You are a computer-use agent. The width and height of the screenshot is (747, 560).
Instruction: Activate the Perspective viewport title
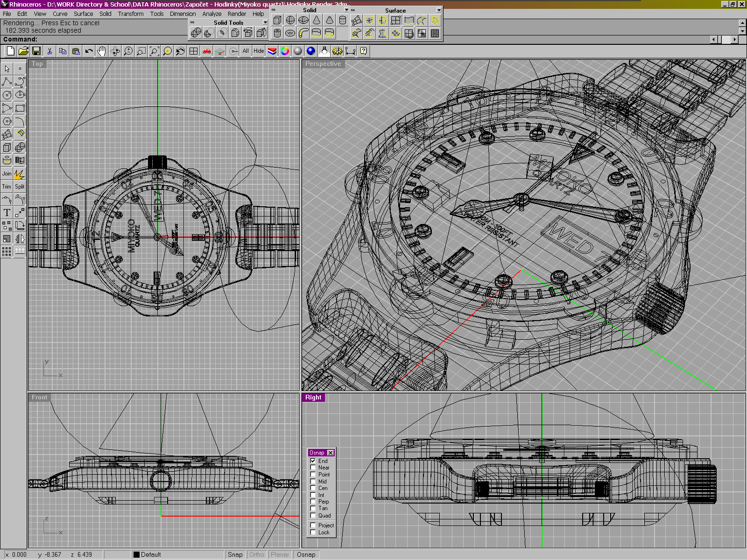click(x=323, y=64)
